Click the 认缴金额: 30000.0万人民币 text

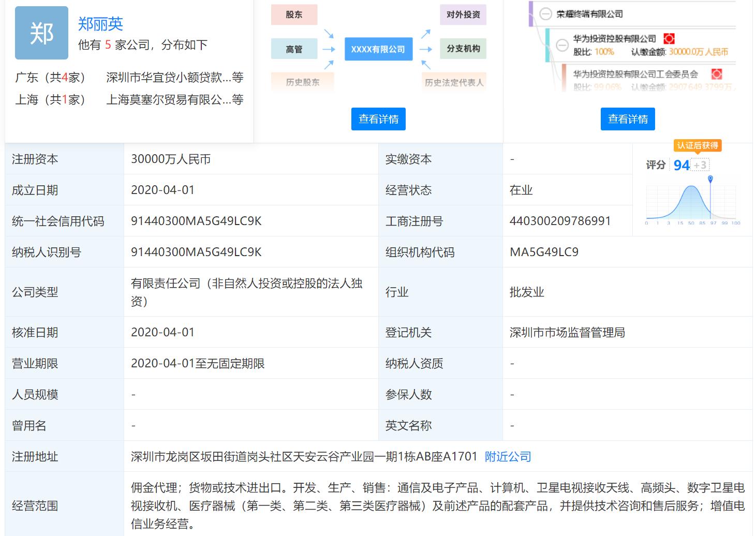tap(679, 52)
